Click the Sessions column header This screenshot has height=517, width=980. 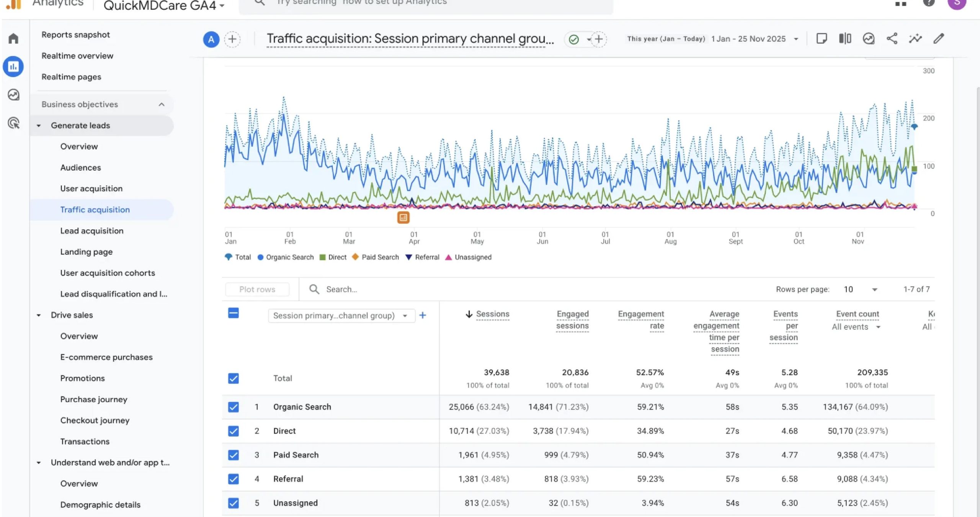pyautogui.click(x=492, y=314)
